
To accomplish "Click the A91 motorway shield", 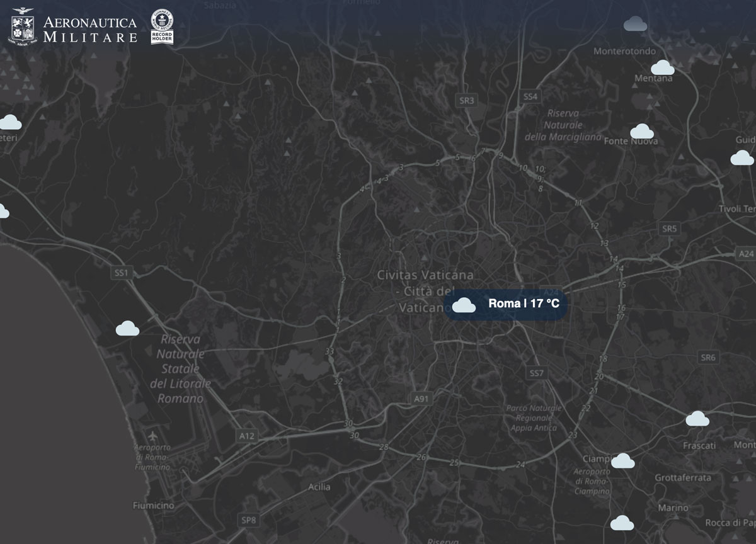I will 421,399.
